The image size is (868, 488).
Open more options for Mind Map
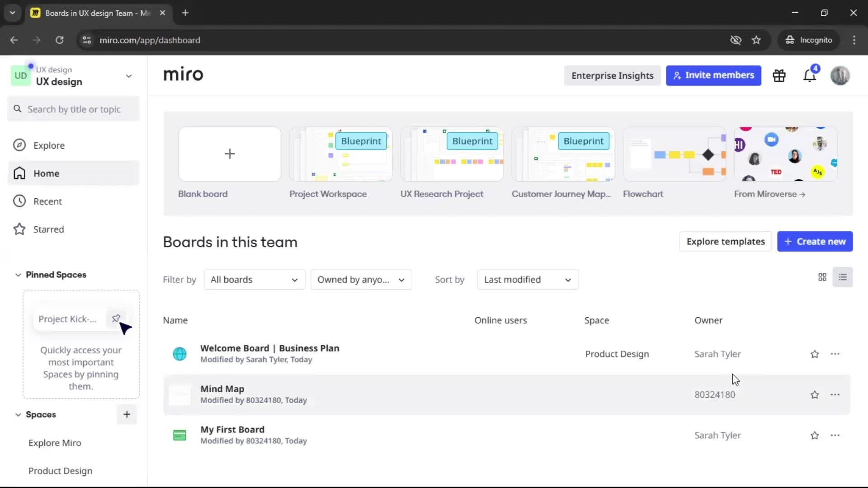tap(835, 394)
